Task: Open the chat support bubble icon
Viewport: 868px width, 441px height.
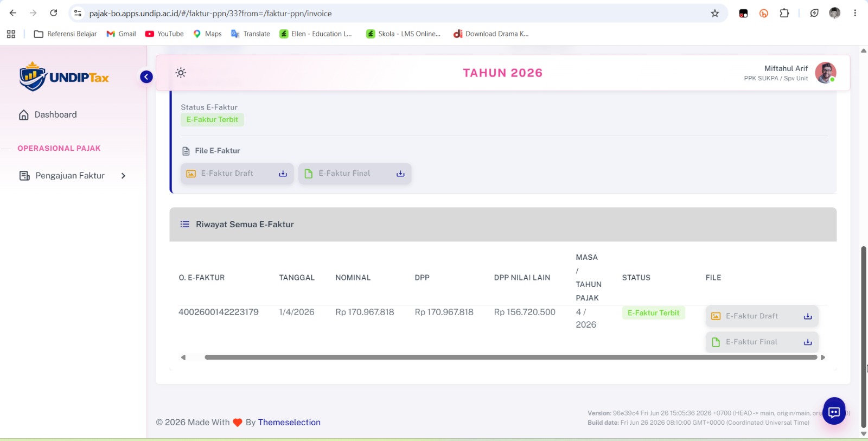Action: (x=834, y=412)
